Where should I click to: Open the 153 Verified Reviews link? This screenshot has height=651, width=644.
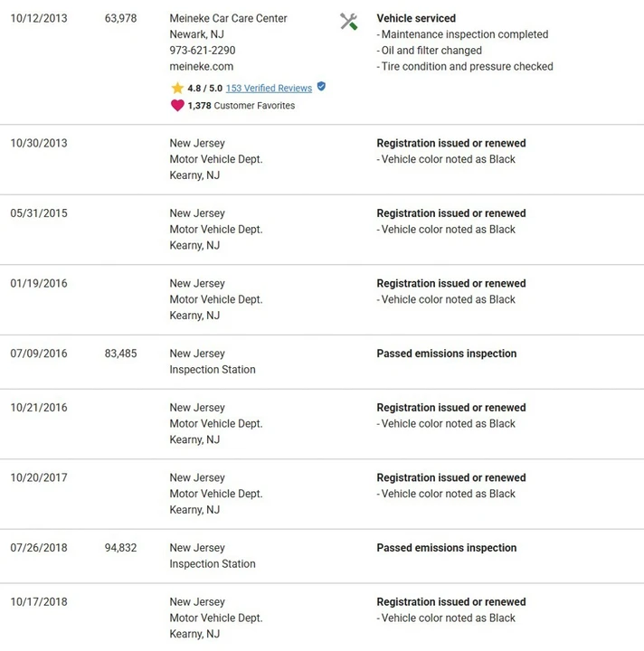269,88
